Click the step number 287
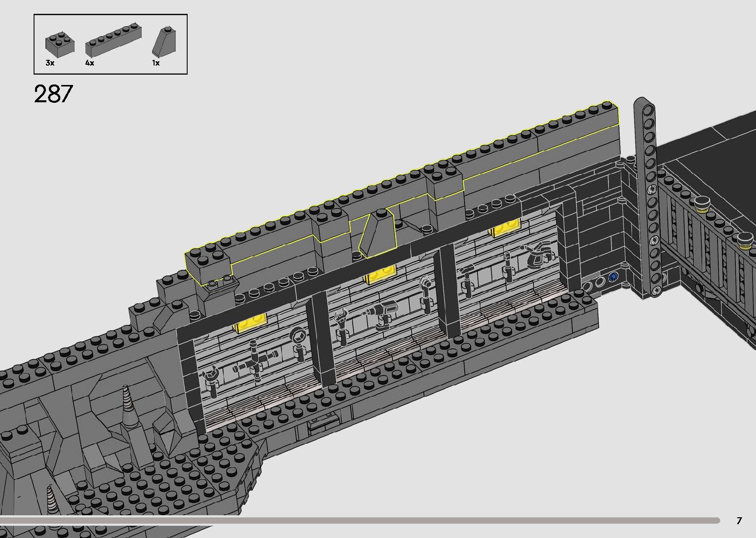Screen dimensions: 756x538 (53, 93)
